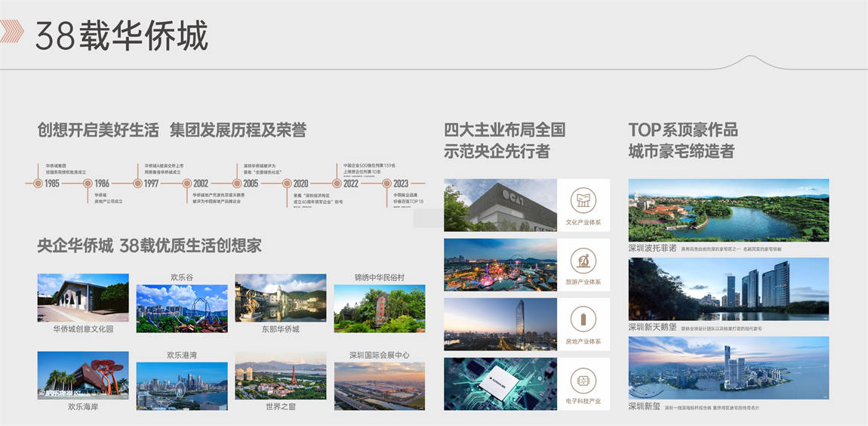The height and width of the screenshot is (426, 868).
Task: Select the 2005 timeline marker dot
Action: coord(237,184)
